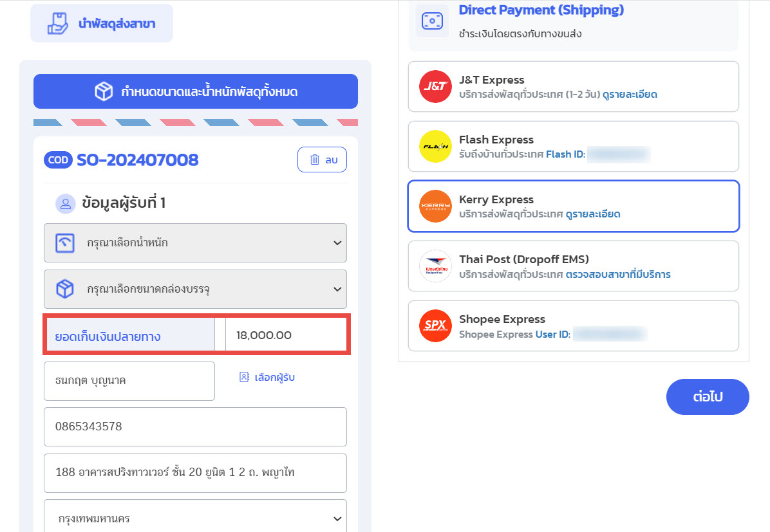Click the SPX Shopee Express logo
This screenshot has width=770, height=532.
(x=435, y=326)
